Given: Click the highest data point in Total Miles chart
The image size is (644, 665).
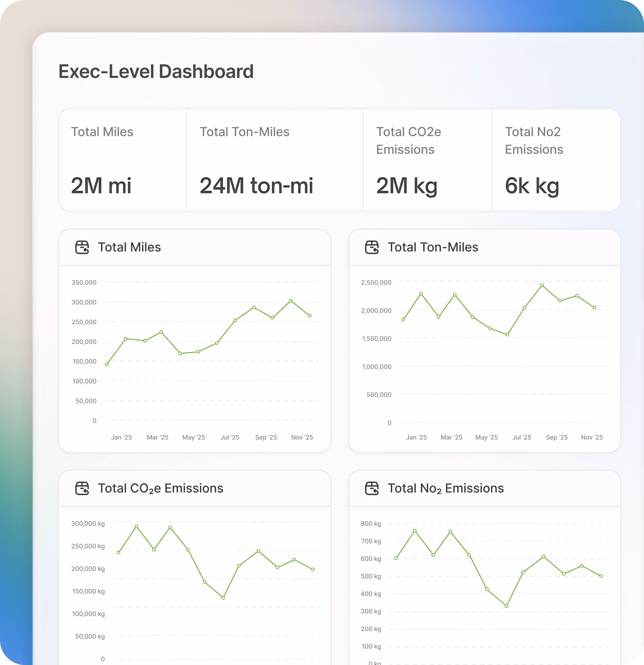Looking at the screenshot, I should coord(291,301).
